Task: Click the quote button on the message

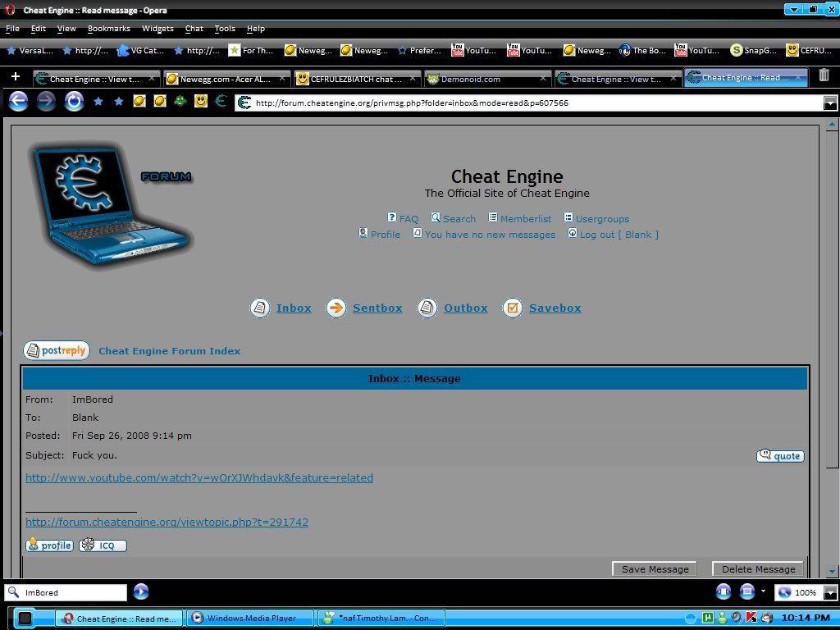Action: coord(780,456)
